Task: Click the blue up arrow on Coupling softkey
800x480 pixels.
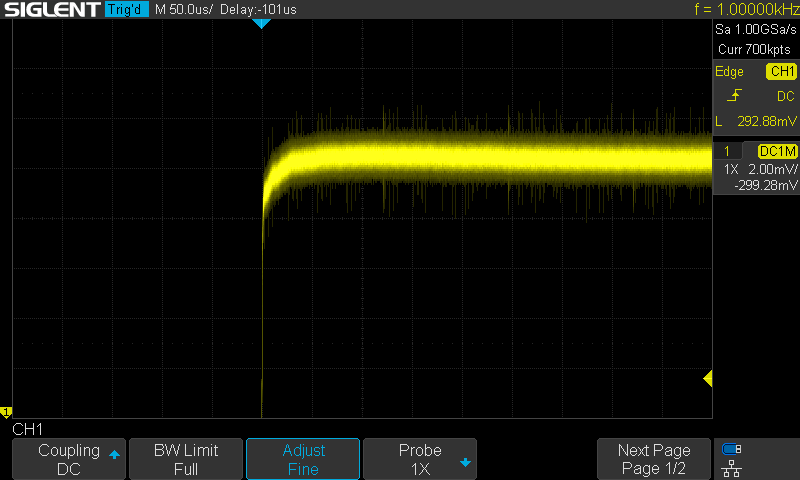Action: tap(114, 454)
